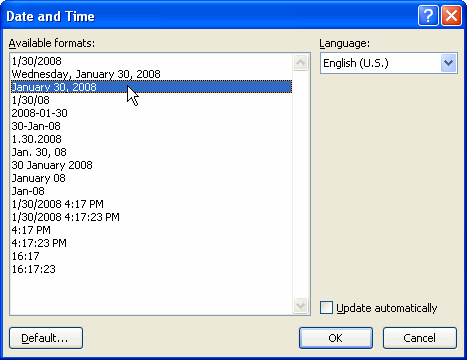Select the 1/30/2008 4:17 PM format
This screenshot has height=360, width=467.
[x=152, y=204]
